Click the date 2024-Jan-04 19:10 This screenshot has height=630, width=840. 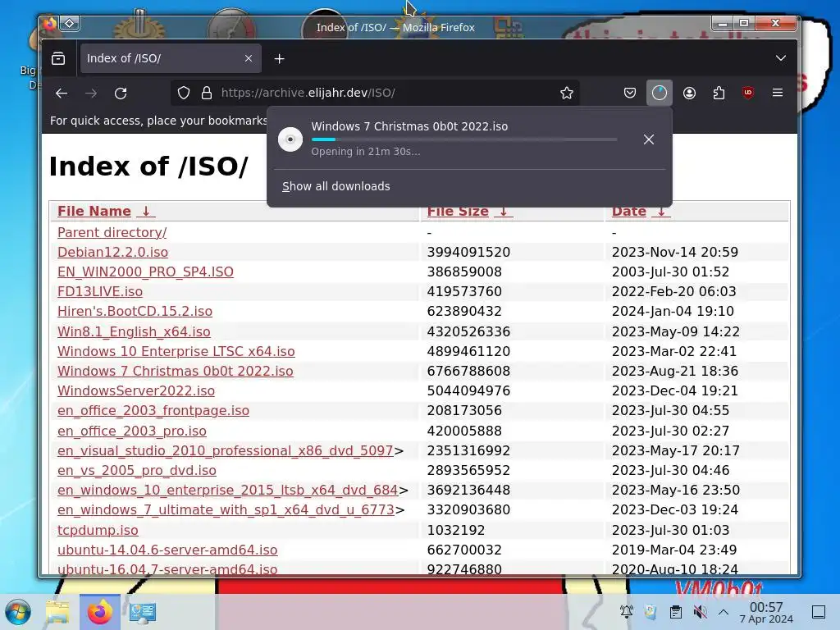click(x=673, y=312)
